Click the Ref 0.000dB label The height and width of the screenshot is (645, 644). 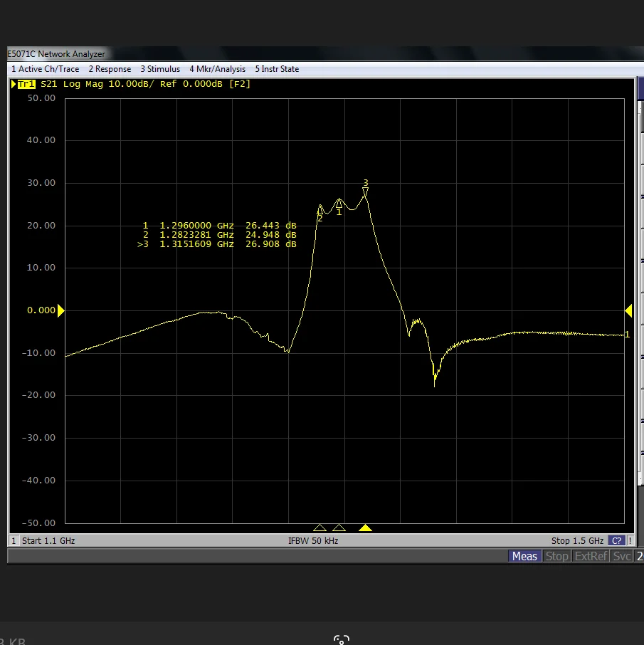pos(191,84)
